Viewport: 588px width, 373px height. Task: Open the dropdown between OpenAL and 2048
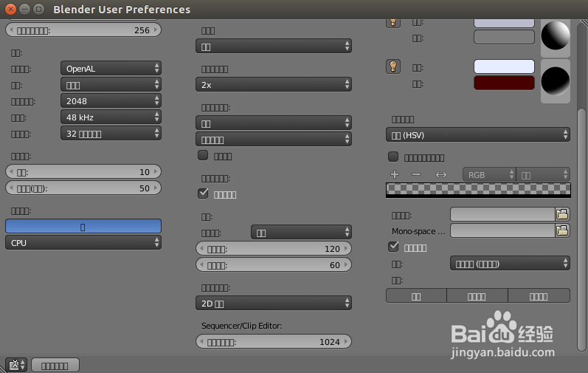pyautogui.click(x=111, y=85)
